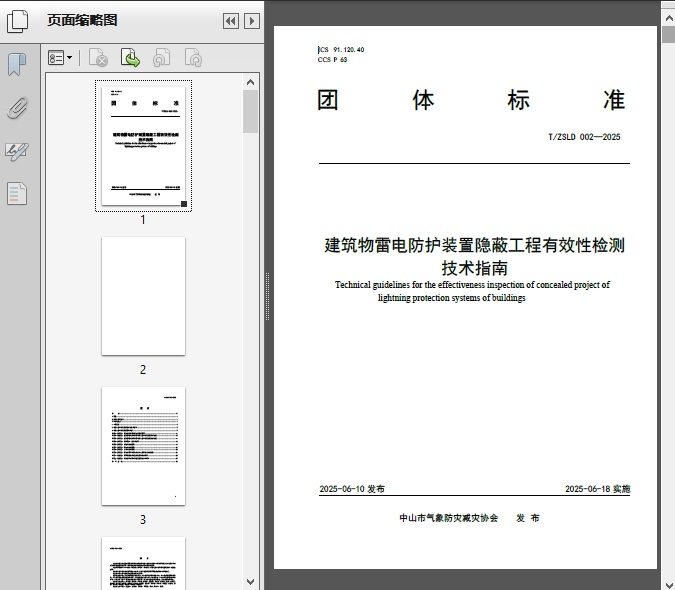Rotate pages counterclockwise icon
The width and height of the screenshot is (675, 590).
[x=161, y=58]
